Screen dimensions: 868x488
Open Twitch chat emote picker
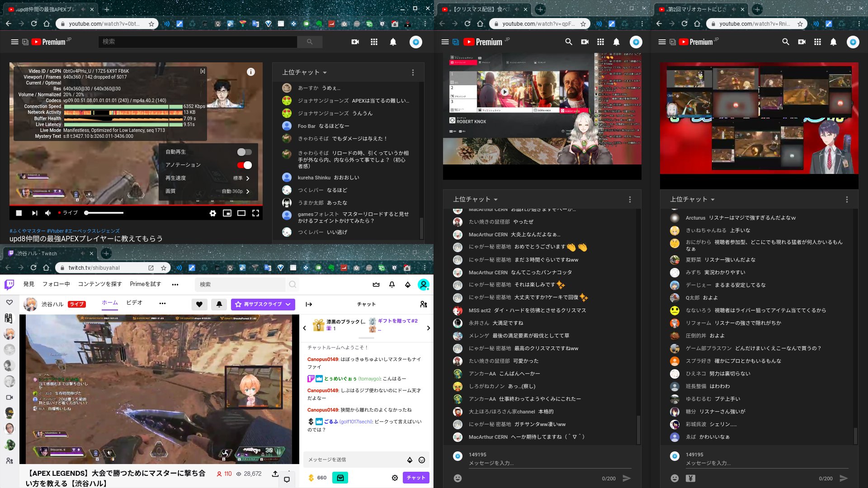coord(422,460)
